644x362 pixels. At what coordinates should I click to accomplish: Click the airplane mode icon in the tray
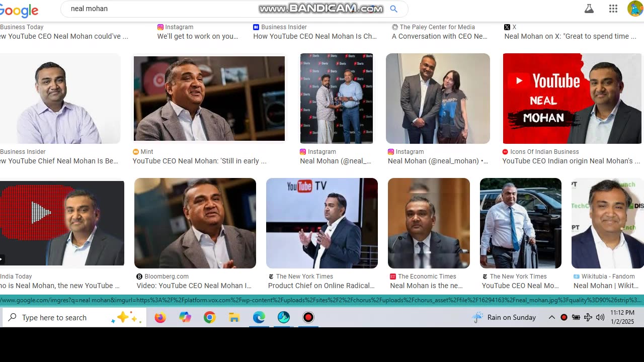point(588,317)
